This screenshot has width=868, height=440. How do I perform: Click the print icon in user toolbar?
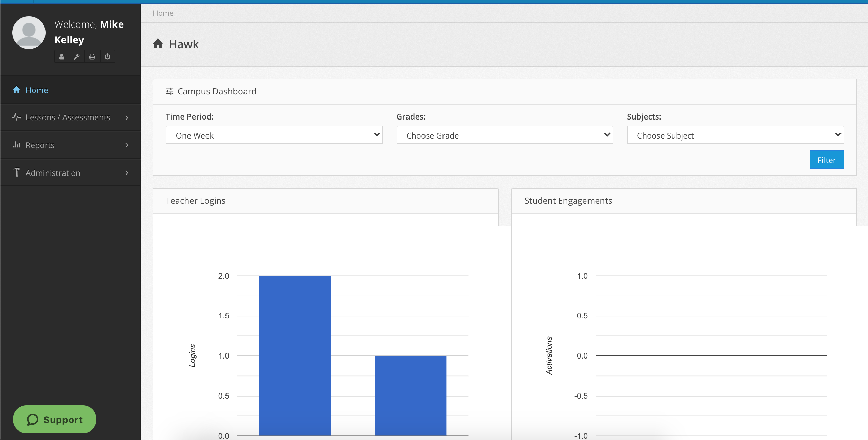92,57
